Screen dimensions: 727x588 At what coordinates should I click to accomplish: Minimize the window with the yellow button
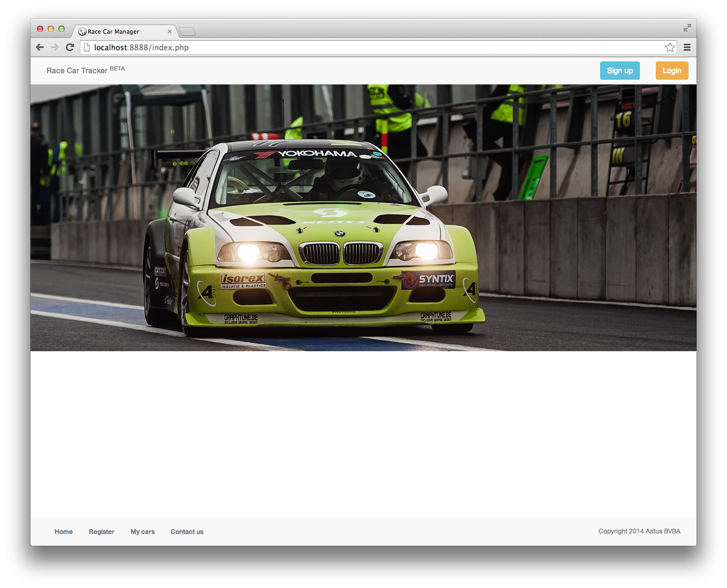pyautogui.click(x=51, y=29)
